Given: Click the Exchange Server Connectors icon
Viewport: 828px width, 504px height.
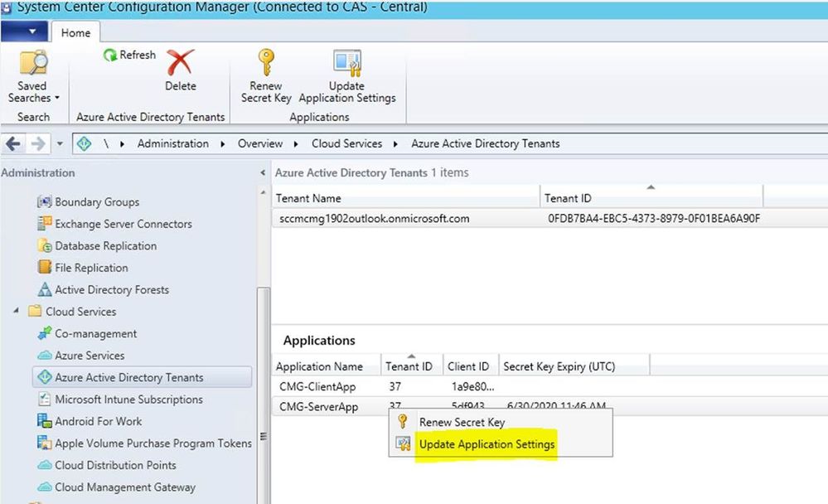Looking at the screenshot, I should point(45,224).
